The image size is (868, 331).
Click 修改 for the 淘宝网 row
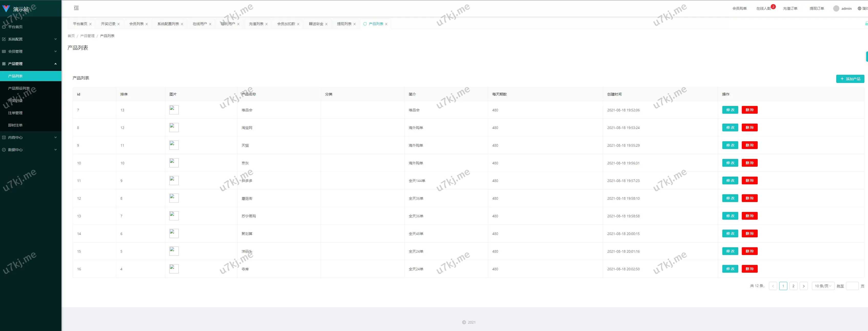[730, 128]
